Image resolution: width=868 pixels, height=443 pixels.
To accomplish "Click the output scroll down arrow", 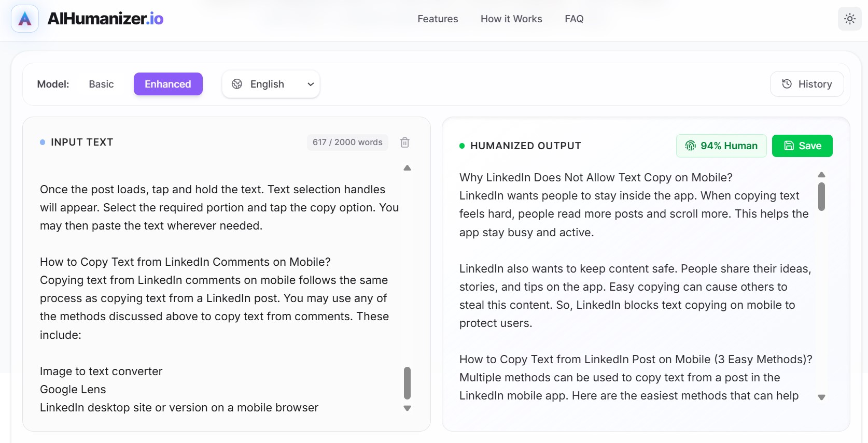I will click(x=821, y=397).
